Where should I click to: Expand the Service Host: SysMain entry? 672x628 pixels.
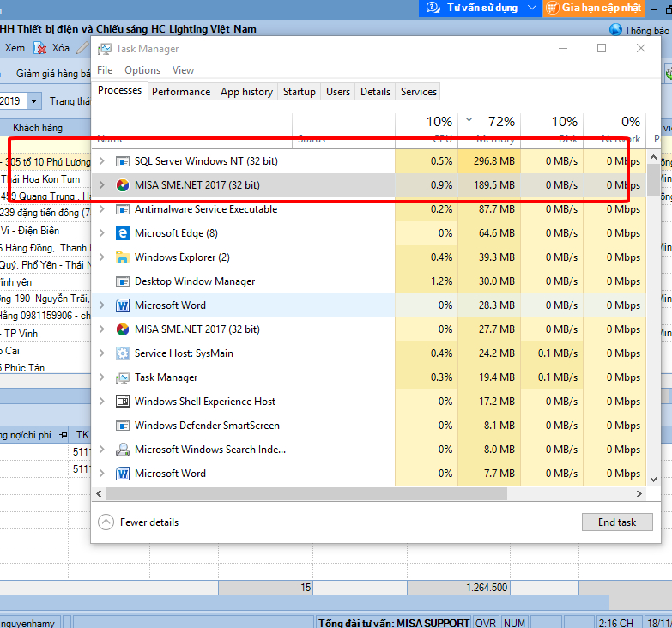[x=102, y=353]
